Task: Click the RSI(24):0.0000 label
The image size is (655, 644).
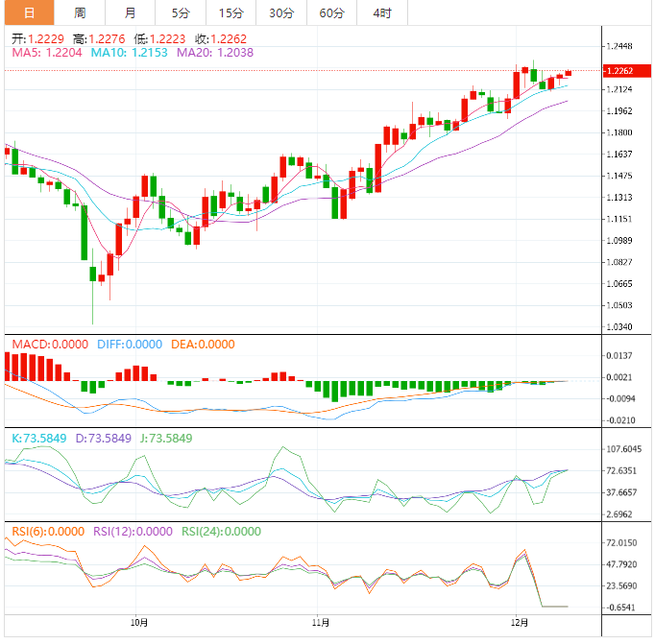Action: click(x=222, y=532)
